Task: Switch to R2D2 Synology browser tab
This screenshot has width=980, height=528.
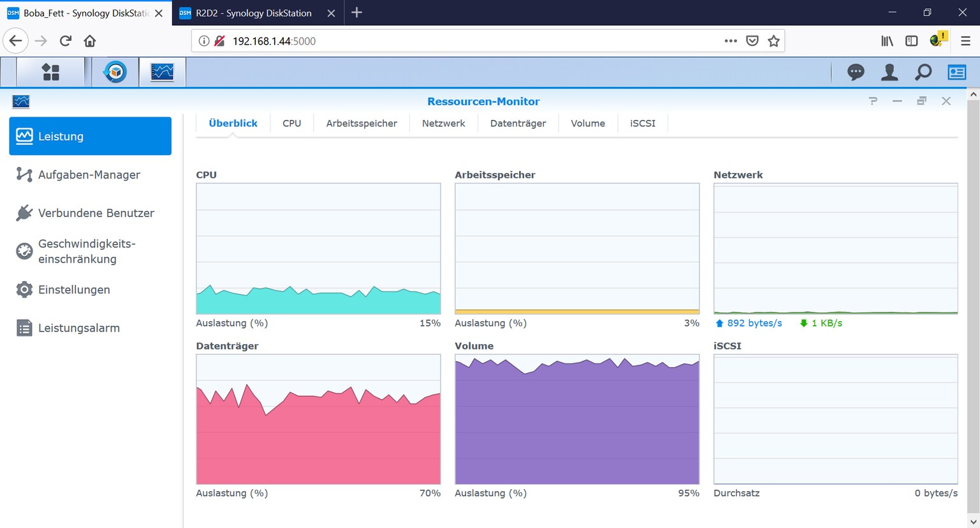Action: (253, 13)
